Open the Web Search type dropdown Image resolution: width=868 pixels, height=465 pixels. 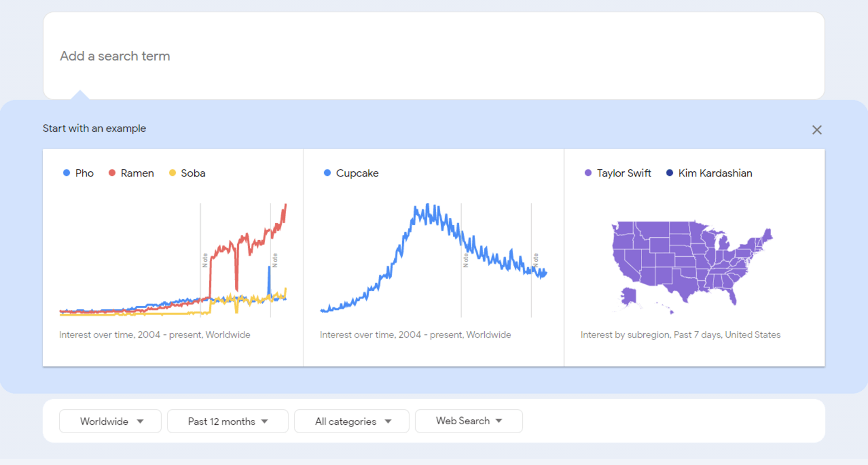click(x=469, y=421)
